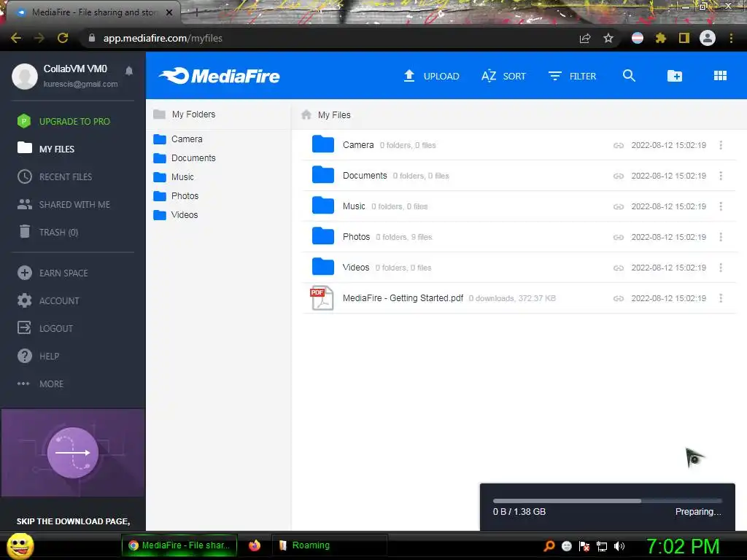The height and width of the screenshot is (560, 747).
Task: Click the share link icon for Documents row
Action: pos(619,176)
